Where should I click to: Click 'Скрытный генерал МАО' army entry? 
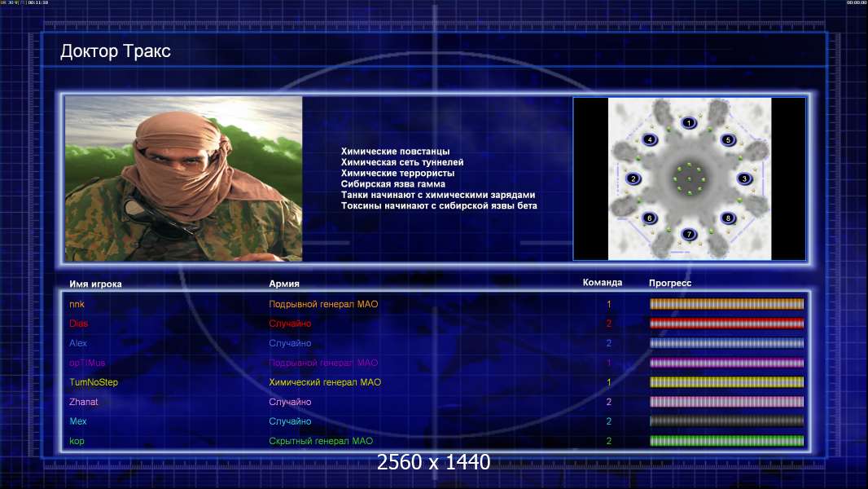(321, 442)
